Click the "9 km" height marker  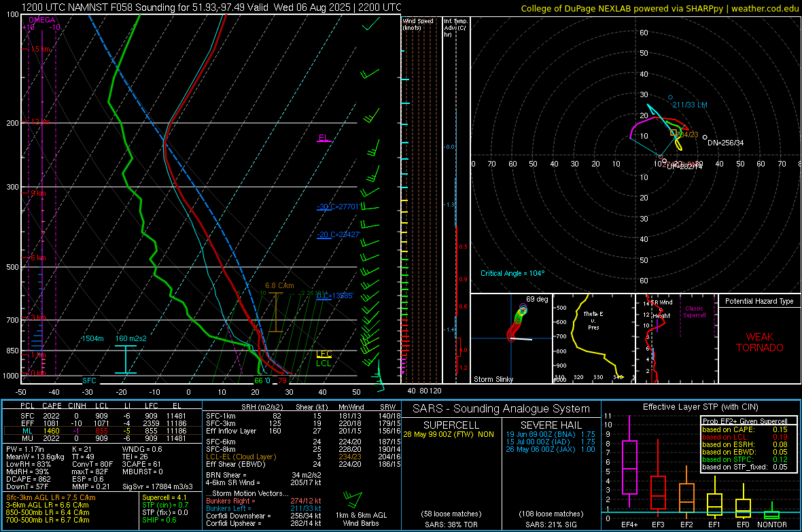click(x=38, y=193)
